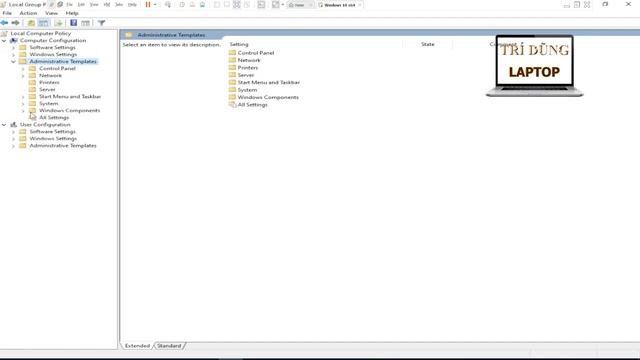
Task: Open the File menu below the title
Action: (x=7, y=13)
